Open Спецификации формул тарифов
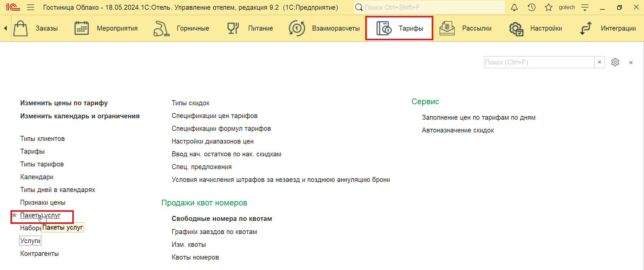The image size is (644, 270). [221, 128]
